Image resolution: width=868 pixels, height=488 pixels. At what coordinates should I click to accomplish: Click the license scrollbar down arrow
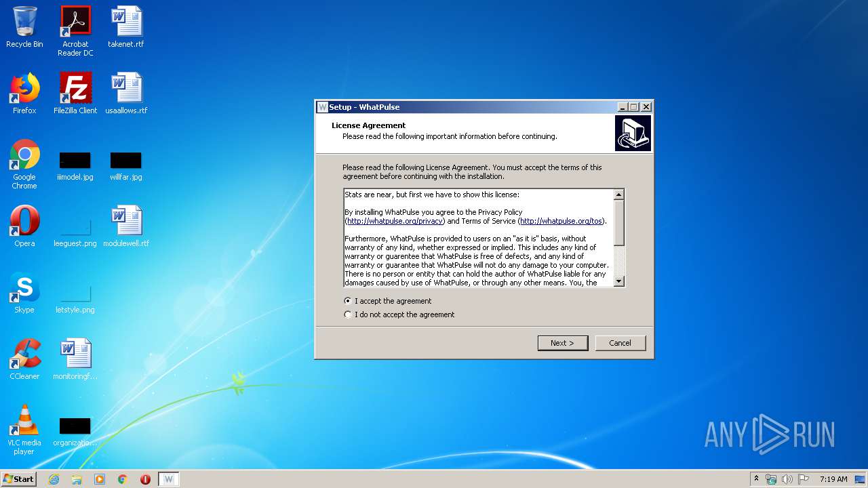click(x=618, y=281)
